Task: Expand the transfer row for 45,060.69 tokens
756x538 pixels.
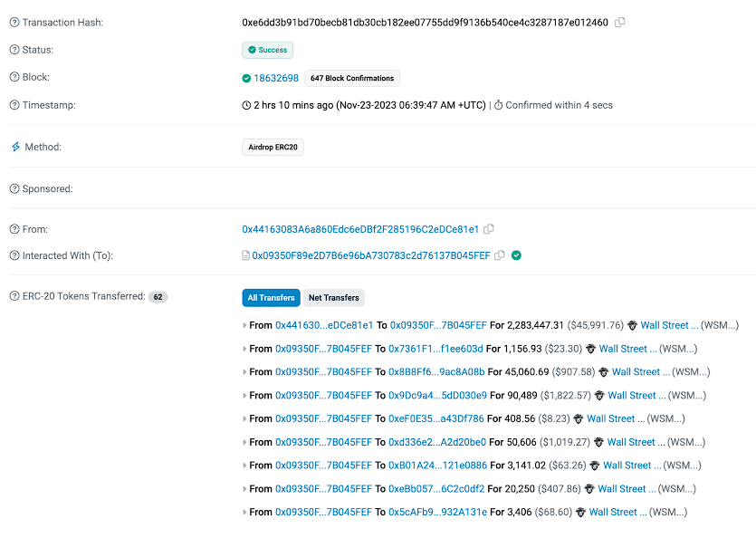Action: coord(244,372)
